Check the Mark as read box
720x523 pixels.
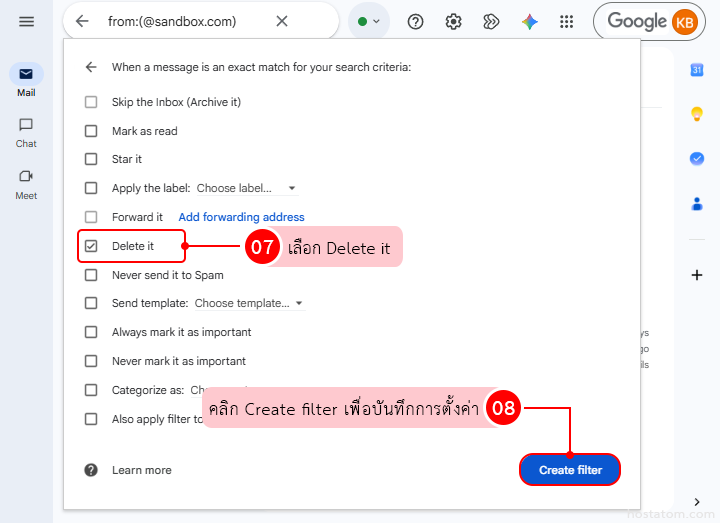click(x=91, y=131)
